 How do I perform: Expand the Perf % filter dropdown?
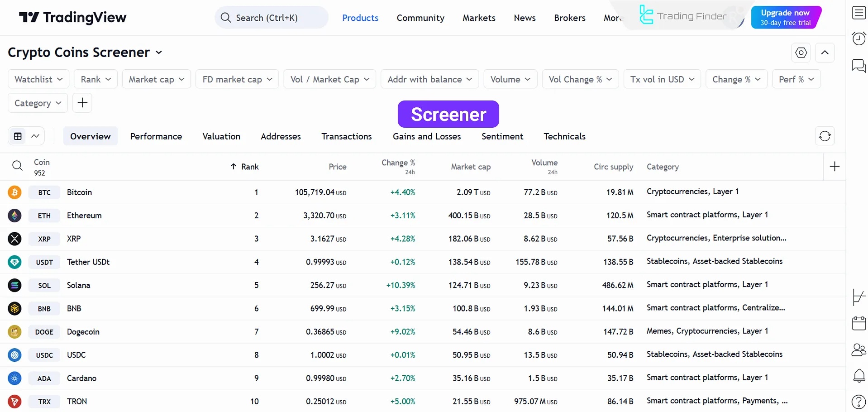796,79
